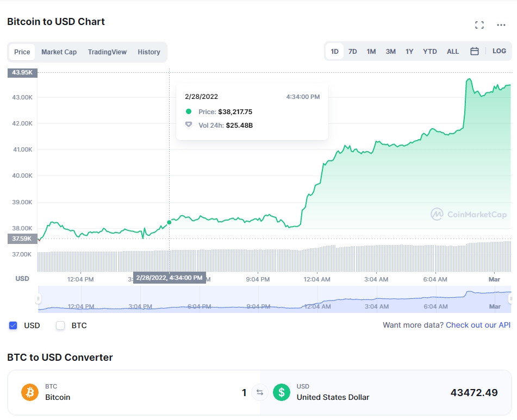Select the 7D time range
The width and height of the screenshot is (517, 420).
click(353, 52)
